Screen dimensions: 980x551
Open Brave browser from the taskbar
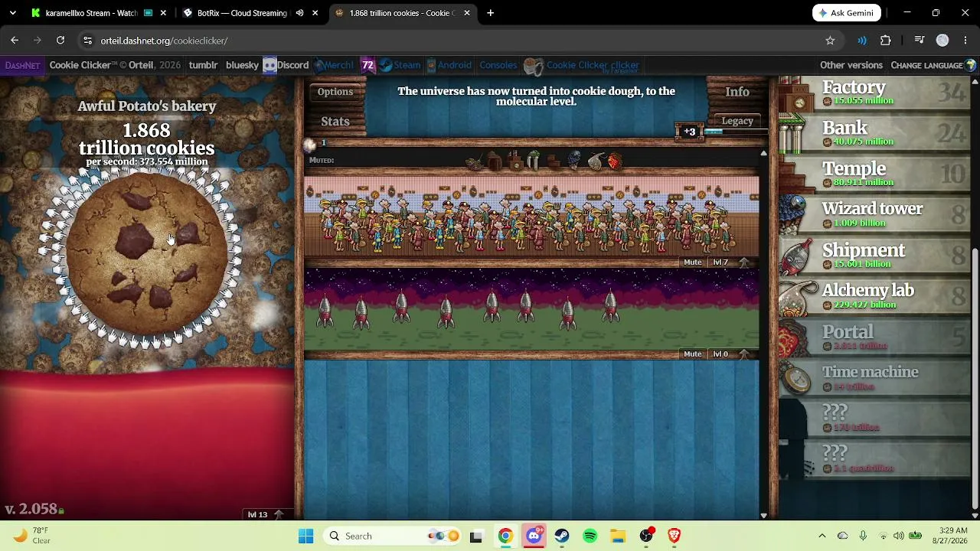(675, 536)
